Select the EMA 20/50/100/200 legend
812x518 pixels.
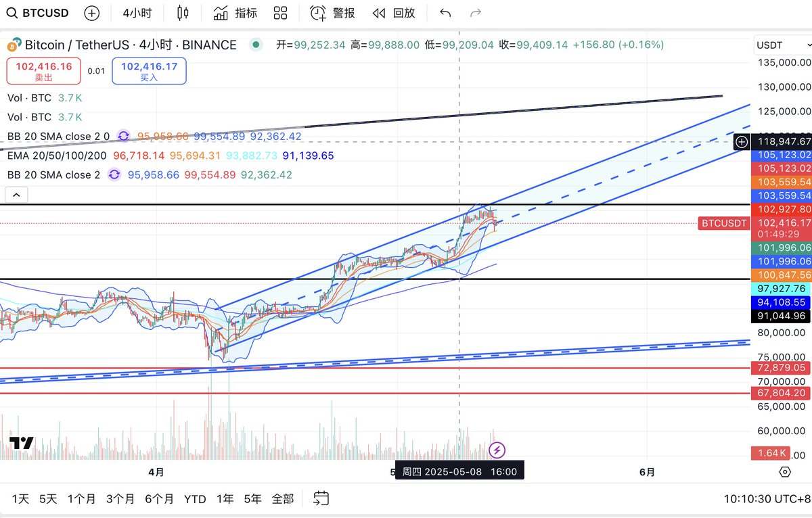[57, 156]
